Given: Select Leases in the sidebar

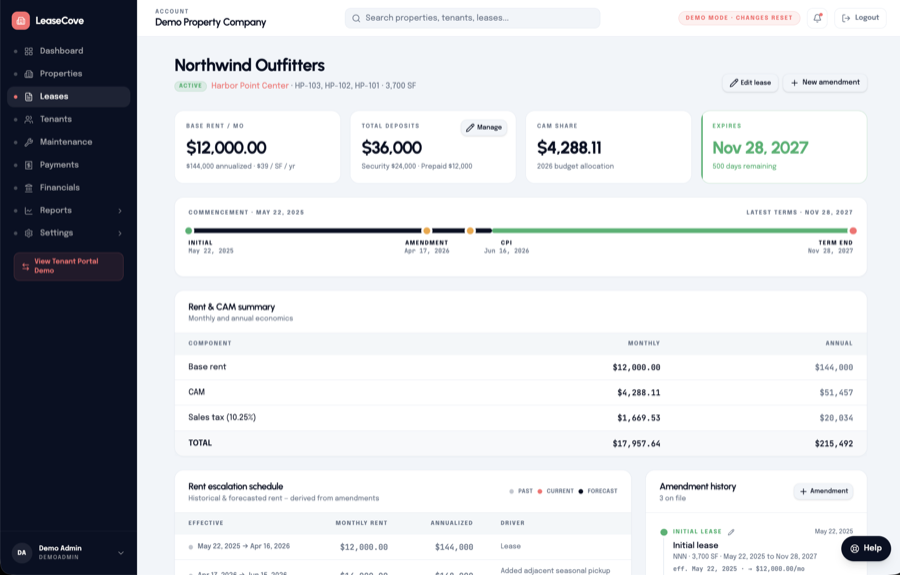Looking at the screenshot, I should (68, 96).
